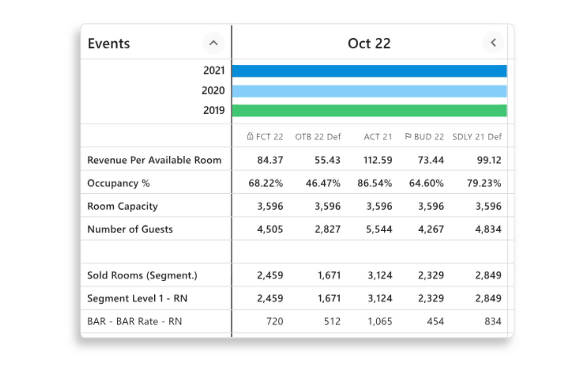Viewport: 588px width, 368px height.
Task: Select the SDLY 21 Def column header
Action: pos(477,137)
